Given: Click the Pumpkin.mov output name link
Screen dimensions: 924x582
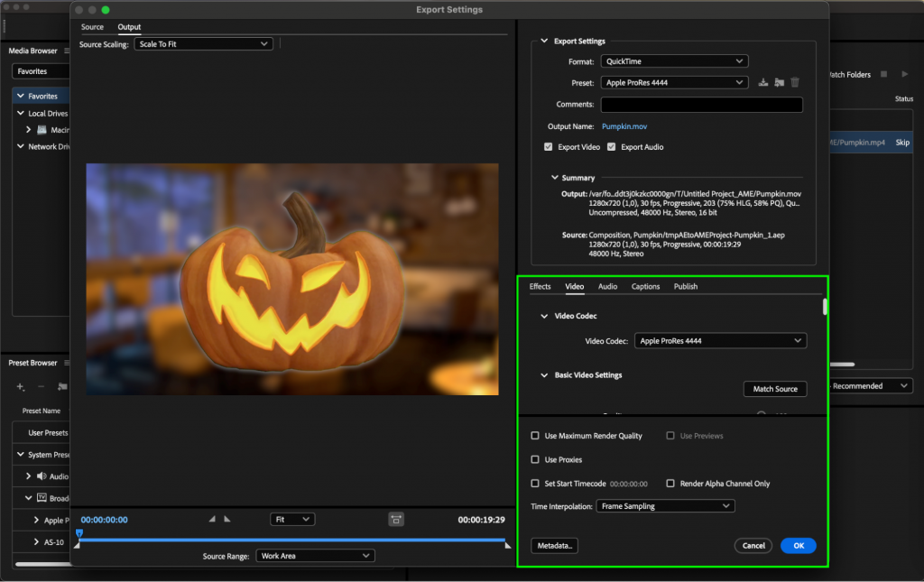Looking at the screenshot, I should (624, 125).
